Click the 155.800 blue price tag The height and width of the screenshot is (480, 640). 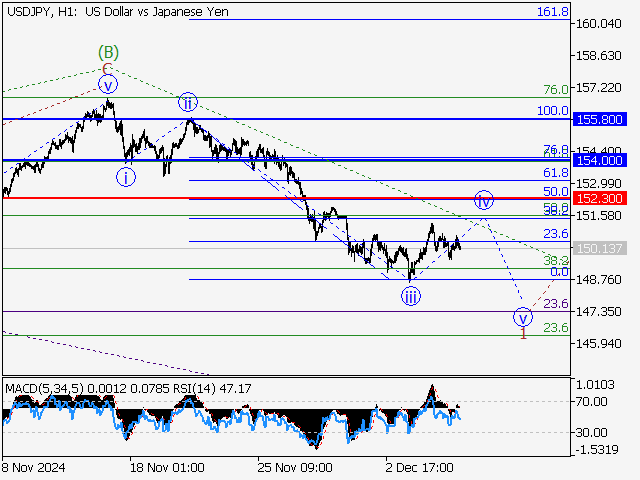(601, 119)
